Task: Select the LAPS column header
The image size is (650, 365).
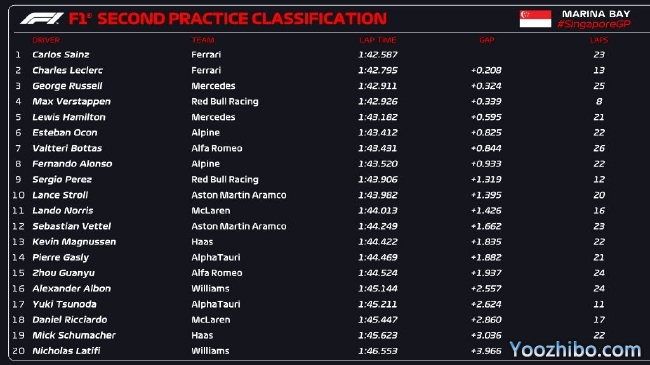Action: click(x=599, y=40)
